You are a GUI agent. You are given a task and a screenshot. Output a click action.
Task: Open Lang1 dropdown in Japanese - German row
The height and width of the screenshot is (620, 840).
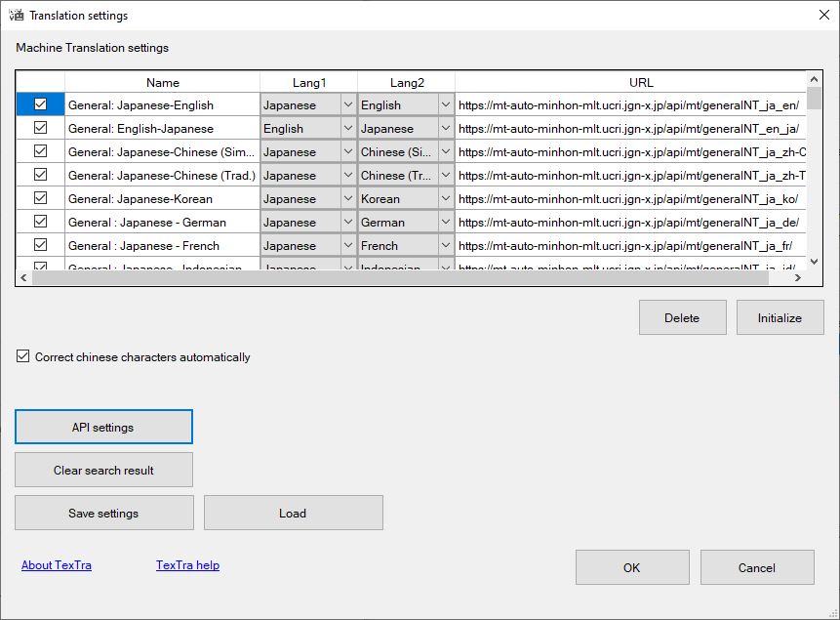tap(348, 222)
